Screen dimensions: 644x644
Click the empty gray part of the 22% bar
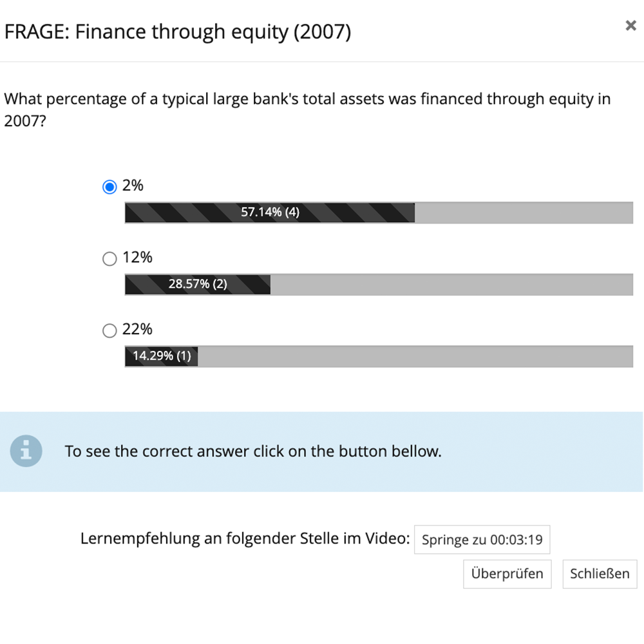(x=415, y=356)
